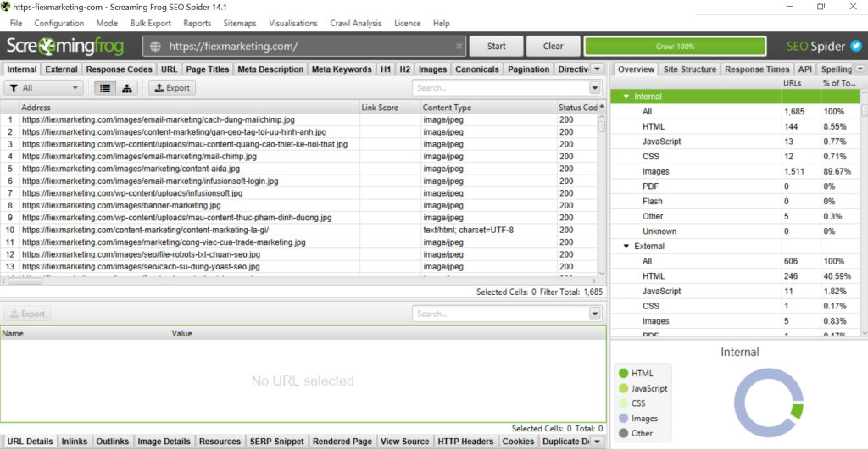Collapse the Internal section in Overview
868x450 pixels.
point(626,97)
